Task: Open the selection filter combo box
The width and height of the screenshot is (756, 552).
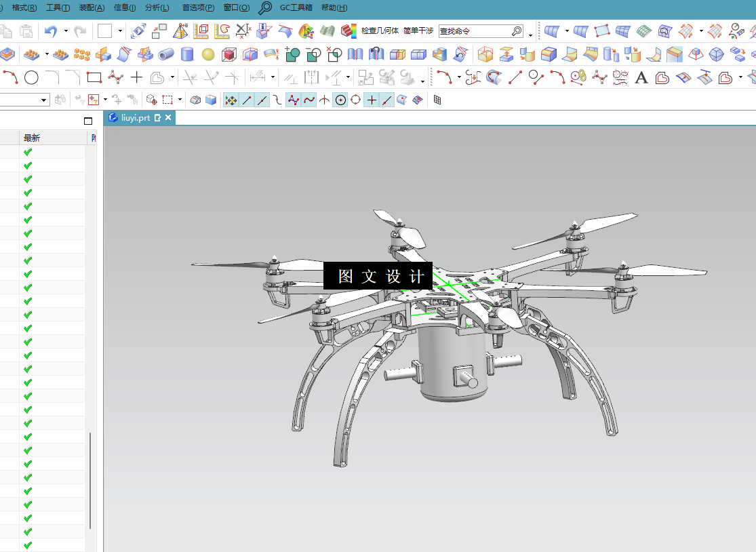Action: [x=24, y=100]
